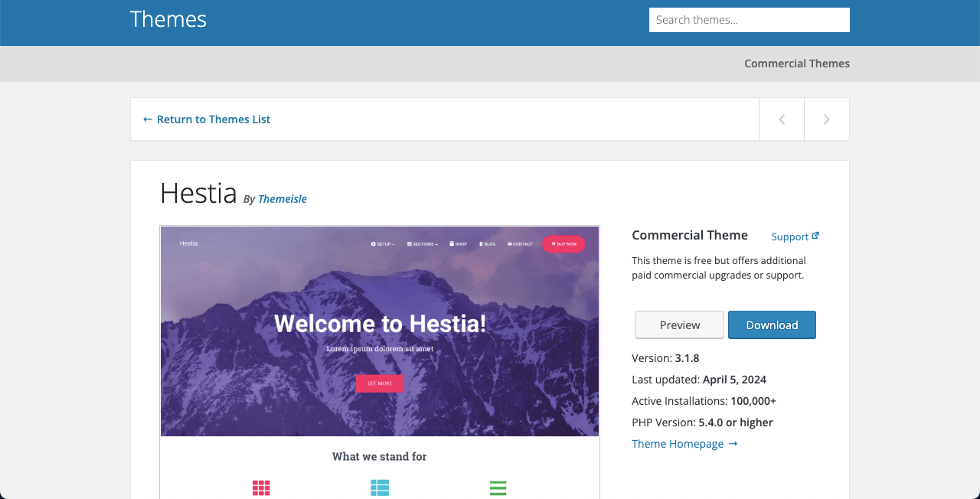
Task: Click the PHP version 5.4.0 or higher
Action: coord(736,422)
